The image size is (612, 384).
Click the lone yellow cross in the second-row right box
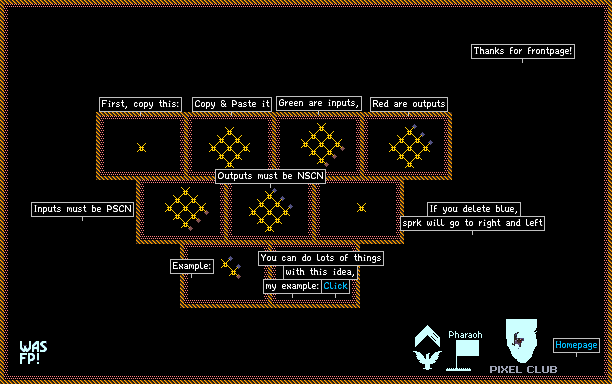tap(361, 208)
